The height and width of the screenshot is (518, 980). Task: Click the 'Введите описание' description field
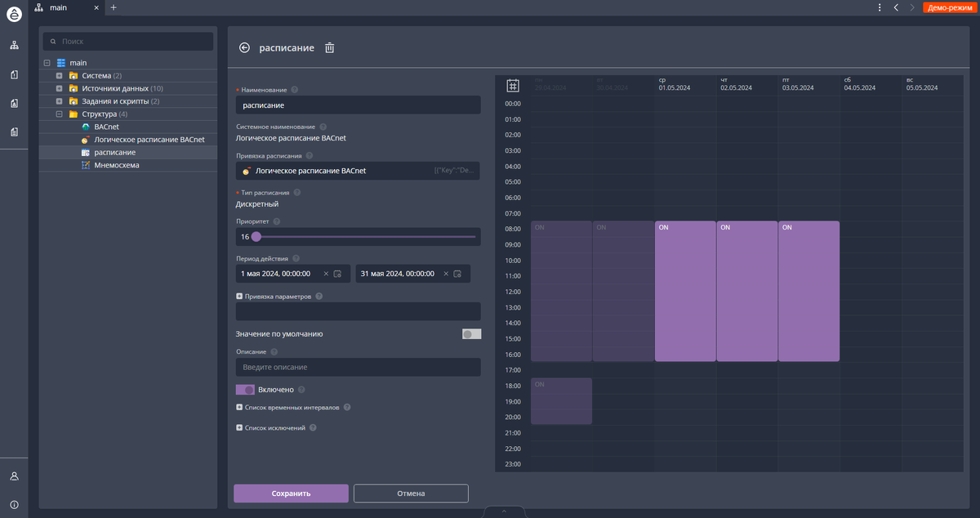[x=358, y=367]
